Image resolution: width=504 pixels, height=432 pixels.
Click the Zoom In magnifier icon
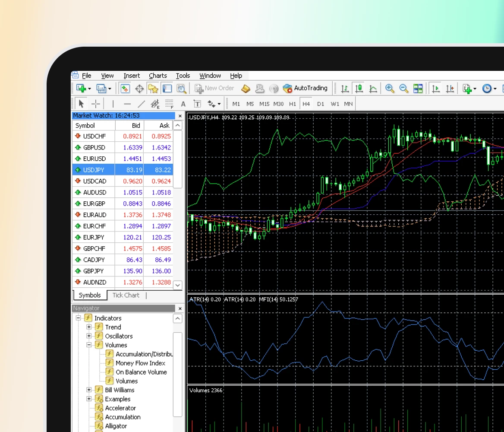click(390, 88)
